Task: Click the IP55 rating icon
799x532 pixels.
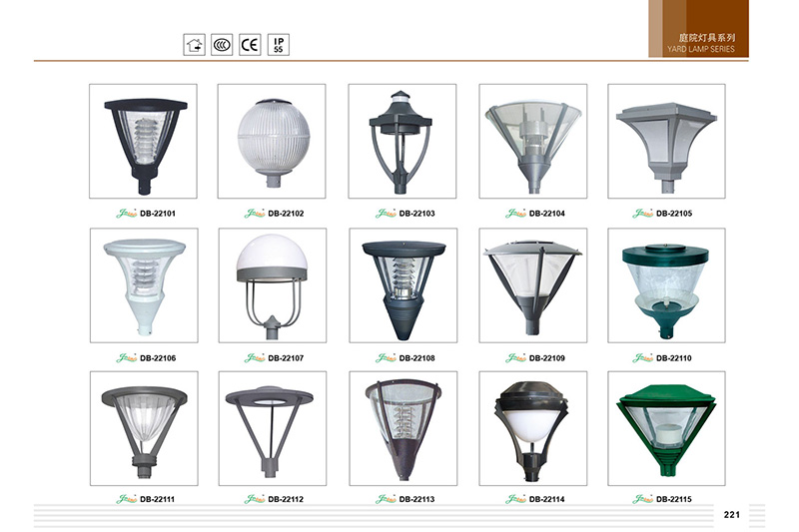Action: 279,45
